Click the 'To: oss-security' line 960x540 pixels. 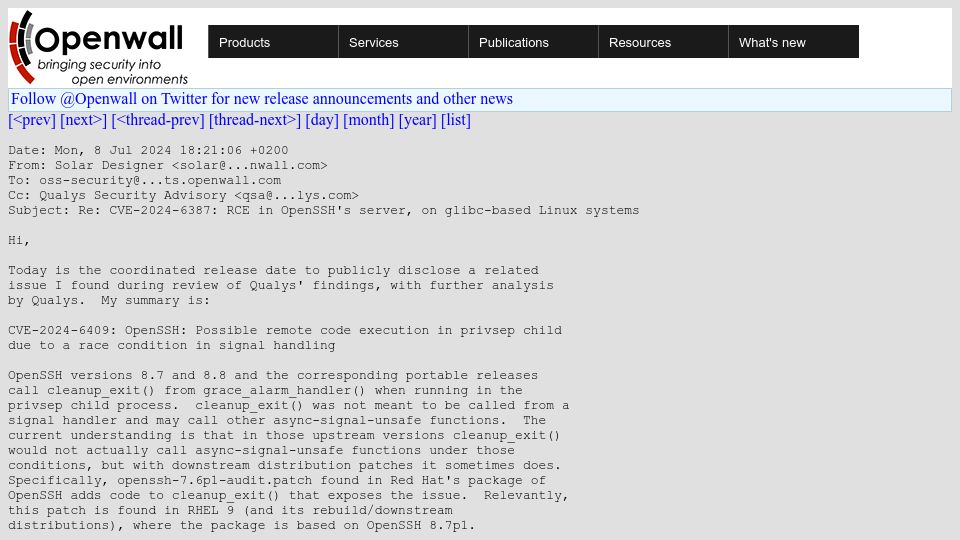(x=144, y=181)
